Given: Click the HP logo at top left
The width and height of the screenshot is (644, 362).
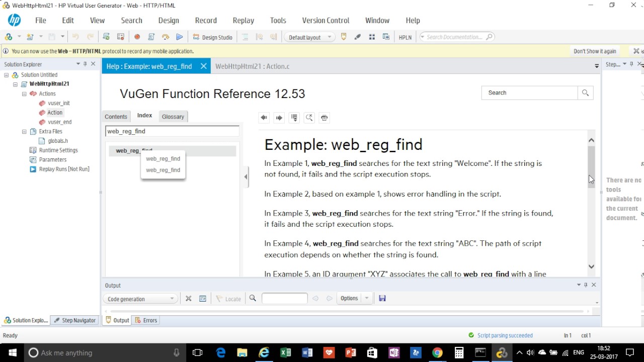Looking at the screenshot, I should point(14,20).
